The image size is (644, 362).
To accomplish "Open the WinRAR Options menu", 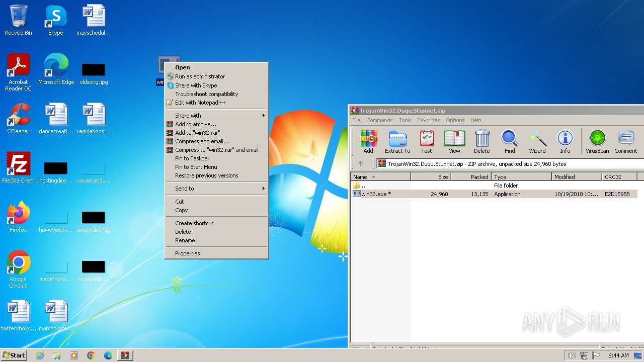I will click(x=455, y=120).
